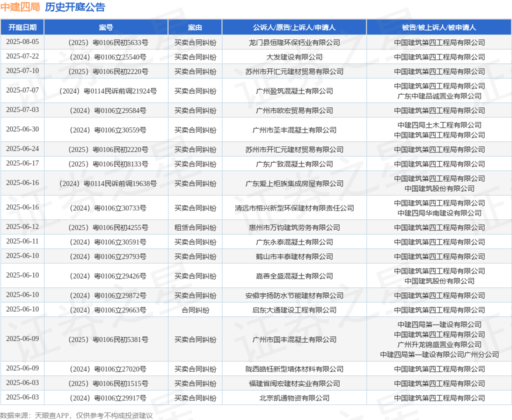Screen dimensions: 512x420
Task: Click plaintiff 启东大通建设工程有限公司
Action: (294, 310)
